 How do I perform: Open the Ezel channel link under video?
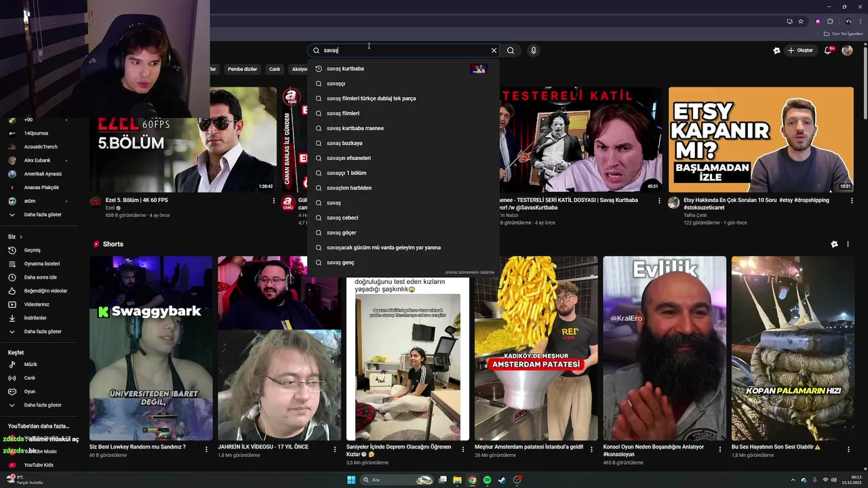point(109,208)
